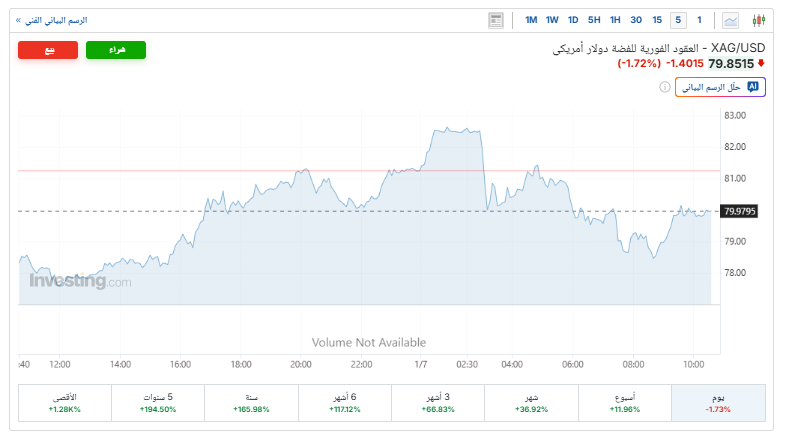Select the 5H interval

594,20
